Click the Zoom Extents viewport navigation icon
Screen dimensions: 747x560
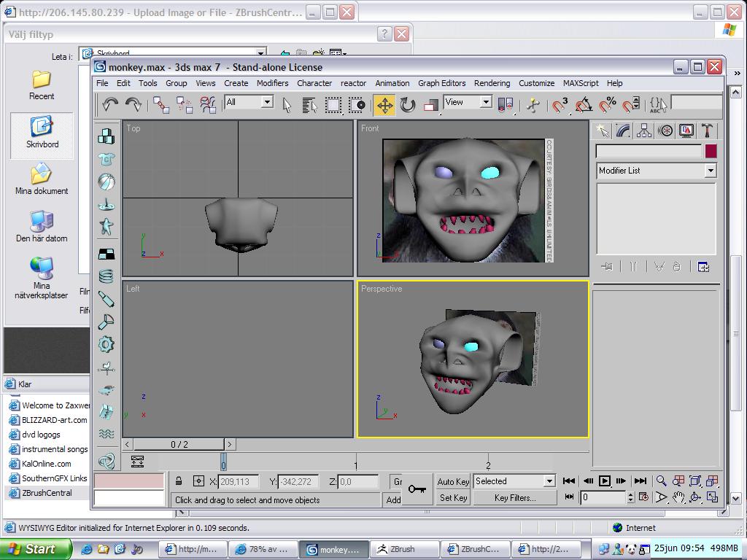coord(695,481)
